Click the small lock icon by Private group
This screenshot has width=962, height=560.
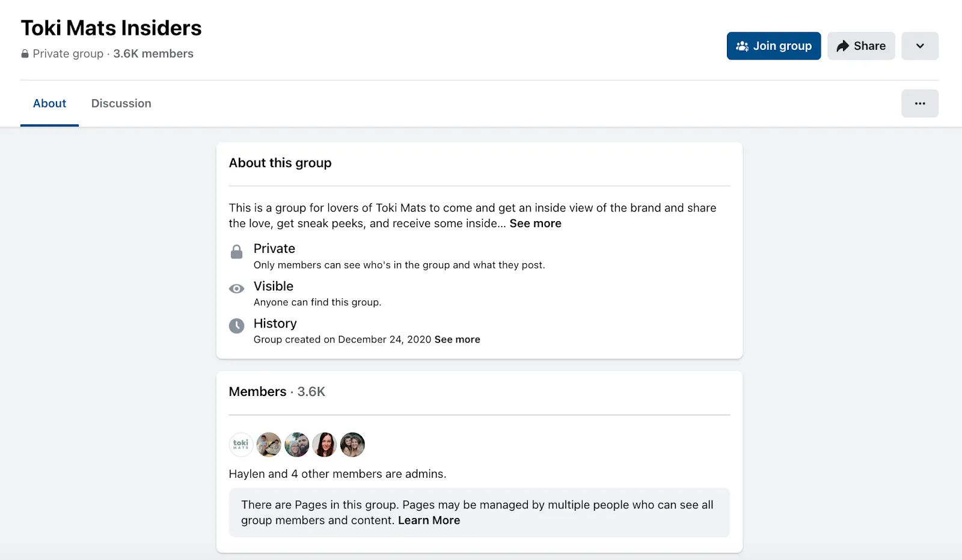click(x=25, y=53)
